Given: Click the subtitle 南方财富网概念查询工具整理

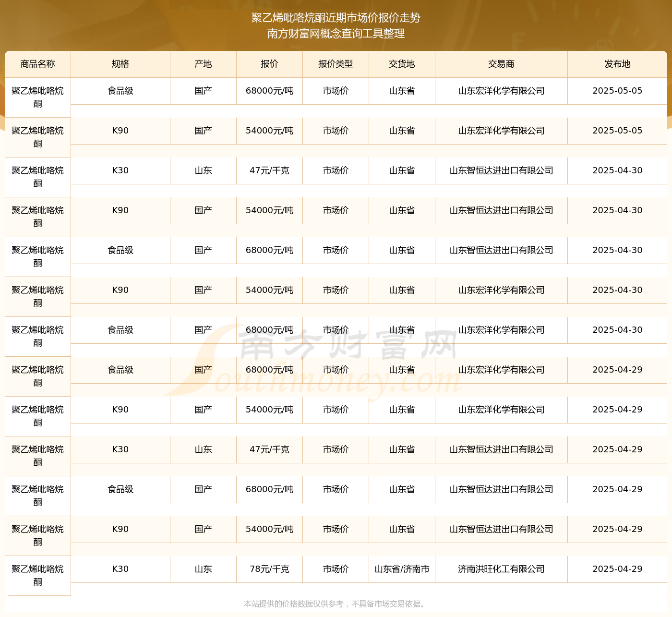Looking at the screenshot, I should tap(336, 34).
